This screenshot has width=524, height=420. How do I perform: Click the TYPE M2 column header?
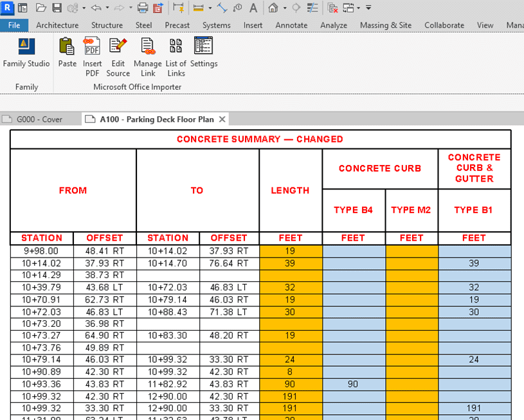(x=411, y=210)
